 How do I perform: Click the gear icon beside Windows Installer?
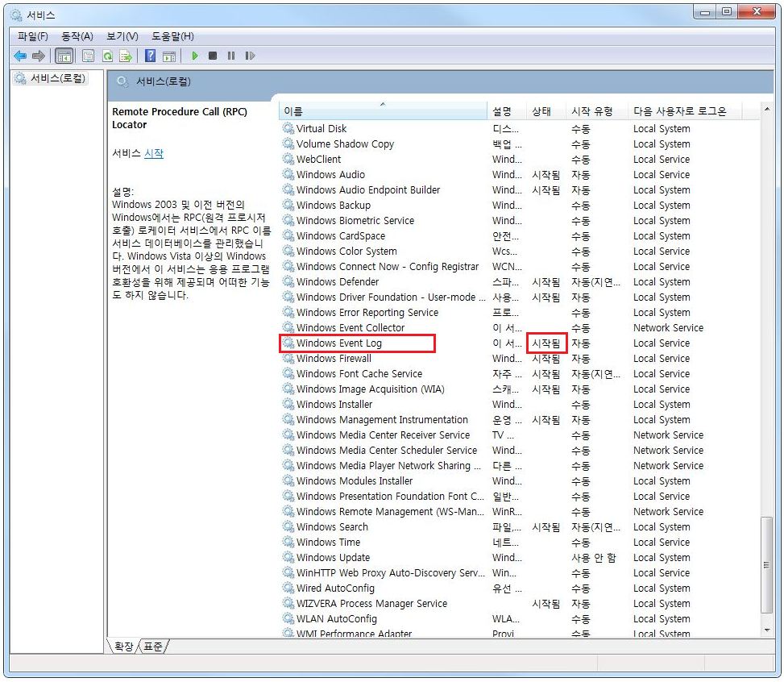coord(288,404)
